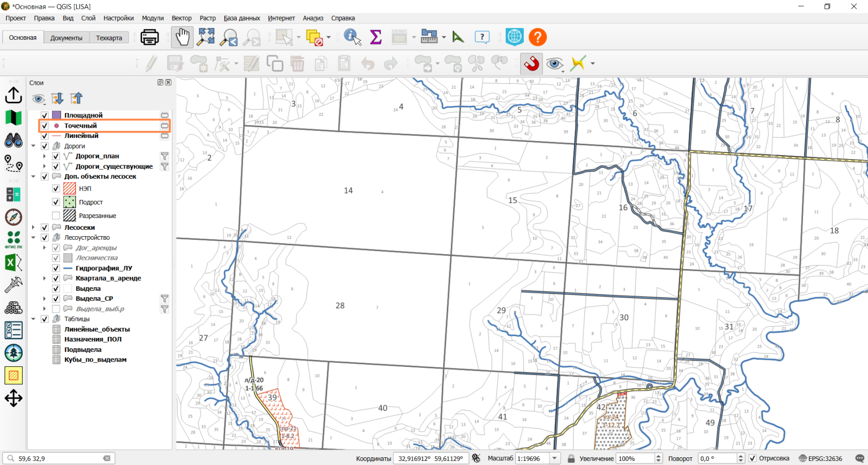Open the binoculars search tool in sidebar
This screenshot has height=465, width=868.
pyautogui.click(x=13, y=141)
